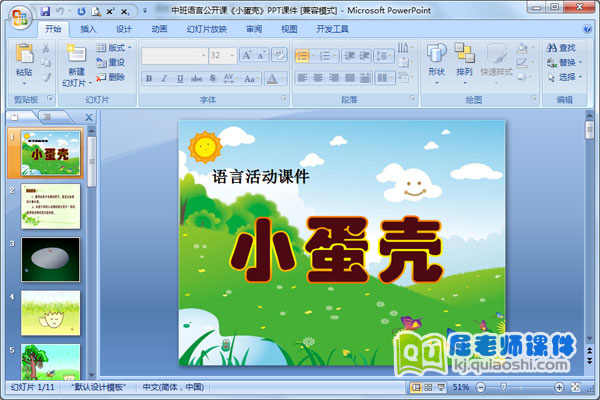Align text left

pyautogui.click(x=303, y=78)
